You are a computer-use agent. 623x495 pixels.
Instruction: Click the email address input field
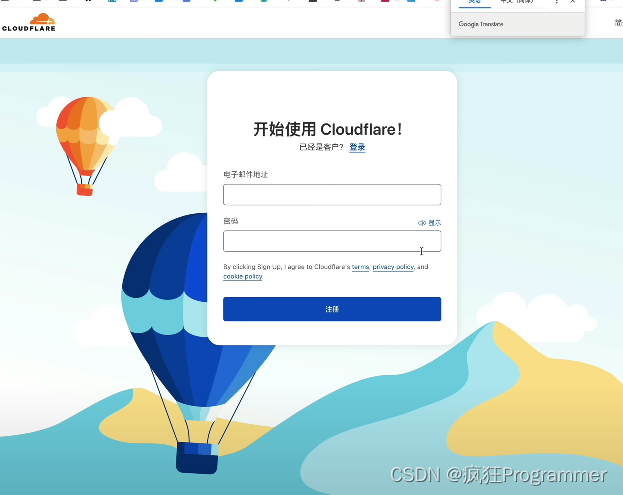(x=331, y=195)
